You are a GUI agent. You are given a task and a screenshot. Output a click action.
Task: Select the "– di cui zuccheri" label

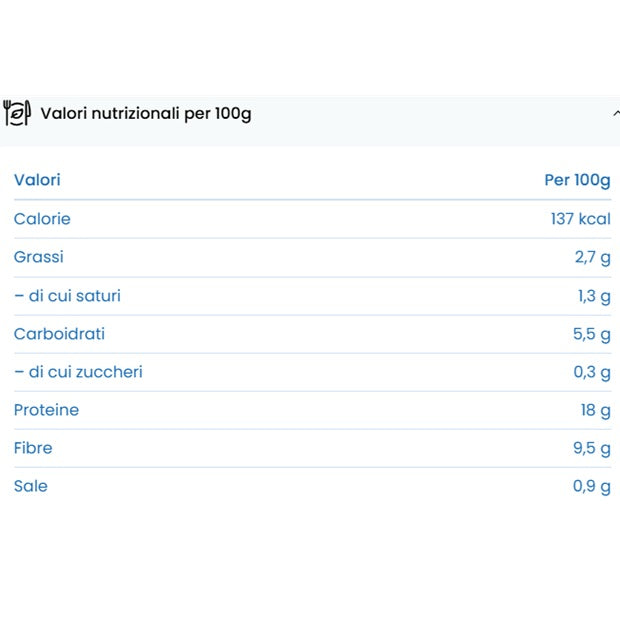78,372
